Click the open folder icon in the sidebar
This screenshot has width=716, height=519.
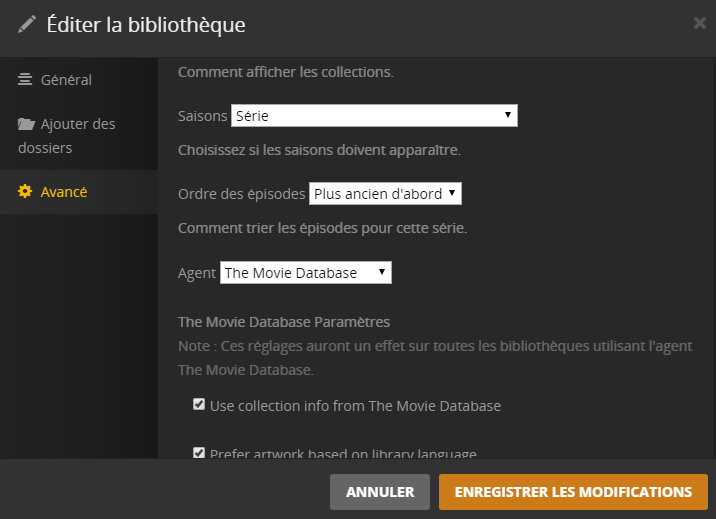click(26, 124)
